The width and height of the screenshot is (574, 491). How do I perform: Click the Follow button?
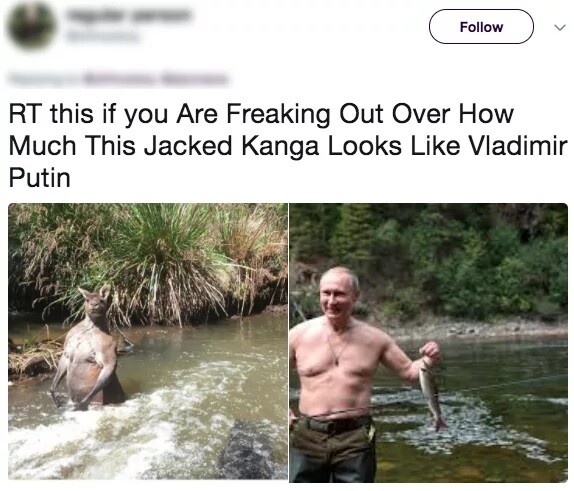(481, 27)
